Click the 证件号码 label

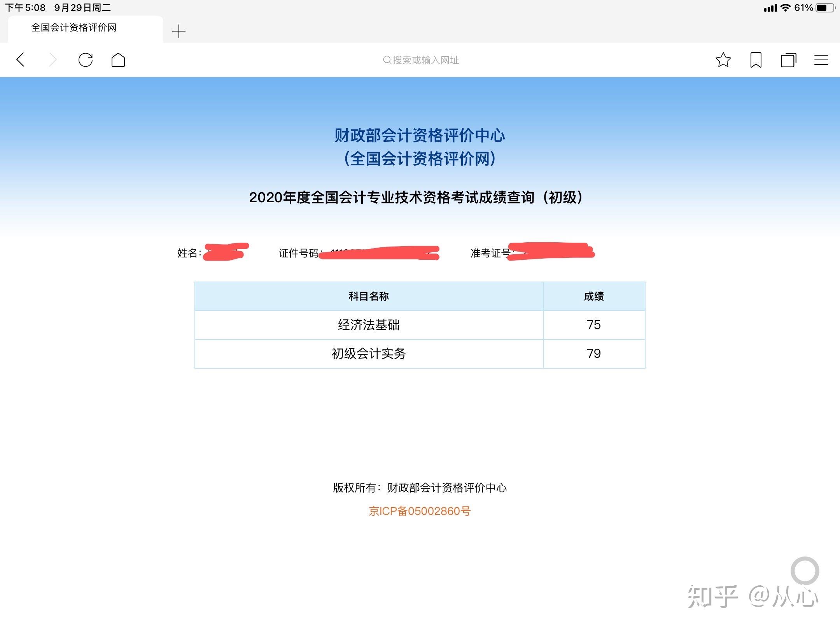tap(300, 253)
